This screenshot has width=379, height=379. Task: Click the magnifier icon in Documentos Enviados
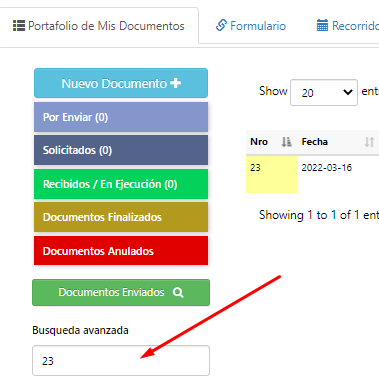(x=178, y=293)
